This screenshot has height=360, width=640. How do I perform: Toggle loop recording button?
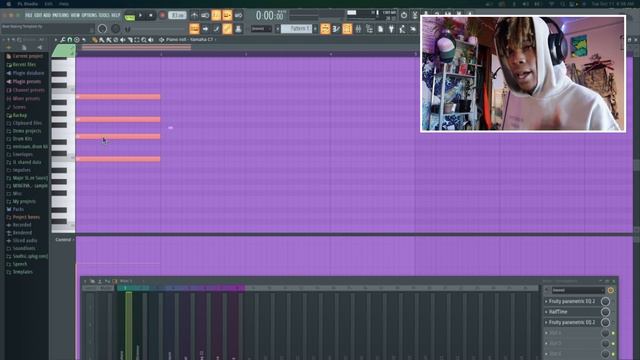[238, 15]
